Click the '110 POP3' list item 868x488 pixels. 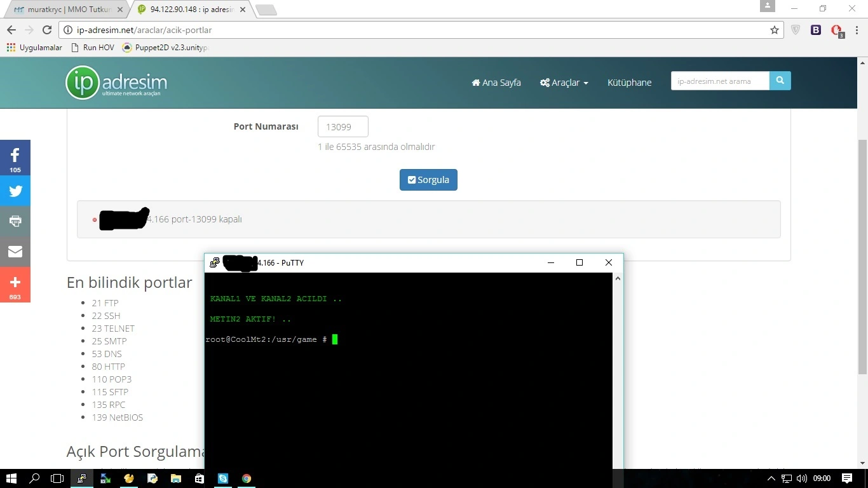111,379
